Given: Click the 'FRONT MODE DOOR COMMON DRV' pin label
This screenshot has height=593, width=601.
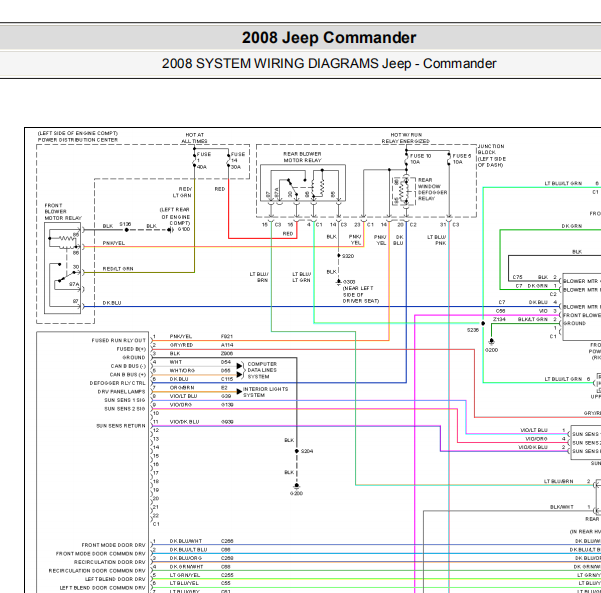Looking at the screenshot, I should coord(101,554).
